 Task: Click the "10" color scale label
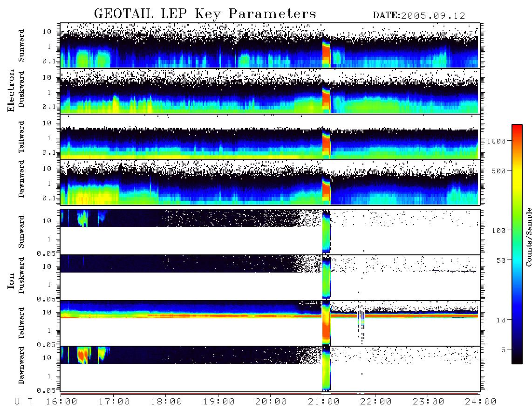(501, 320)
